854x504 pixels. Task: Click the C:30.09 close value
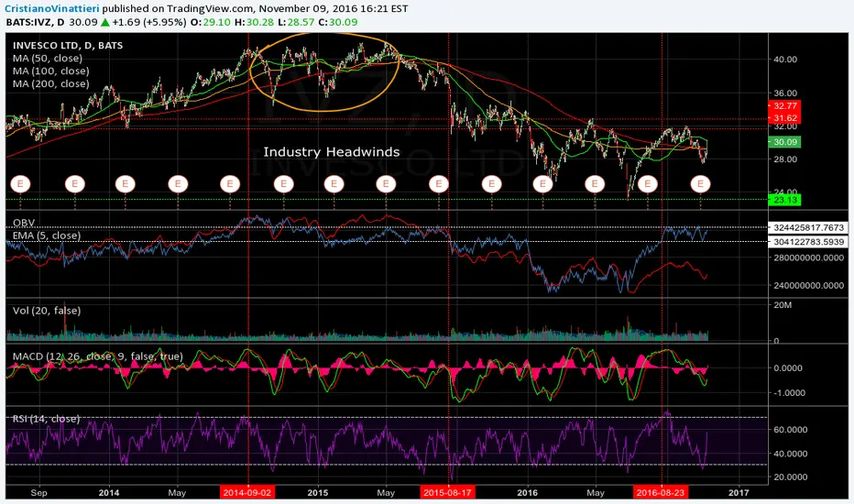(x=338, y=22)
